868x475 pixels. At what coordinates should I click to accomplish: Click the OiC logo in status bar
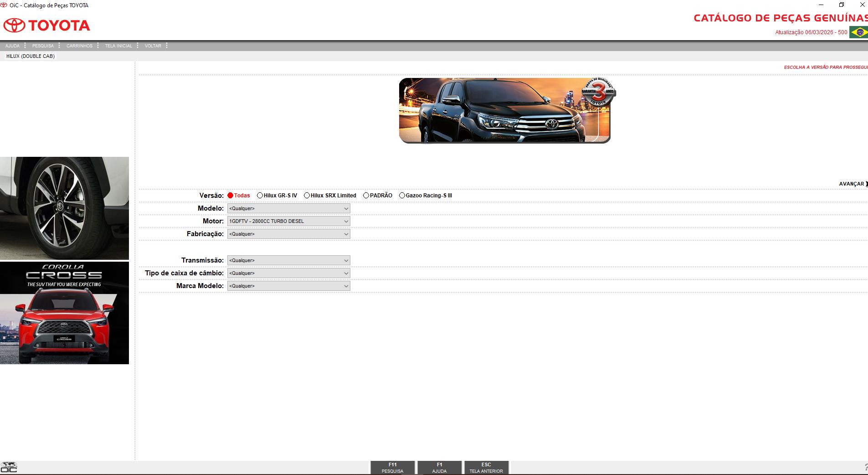[x=9, y=467]
